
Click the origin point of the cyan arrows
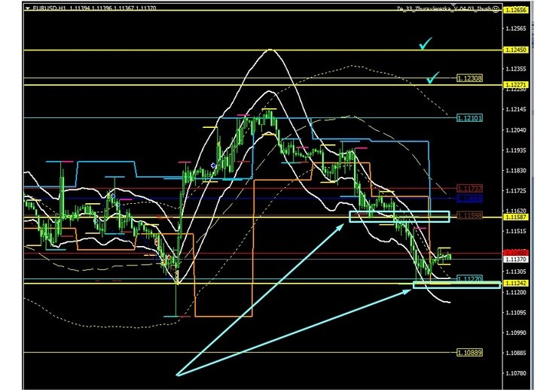coord(178,373)
